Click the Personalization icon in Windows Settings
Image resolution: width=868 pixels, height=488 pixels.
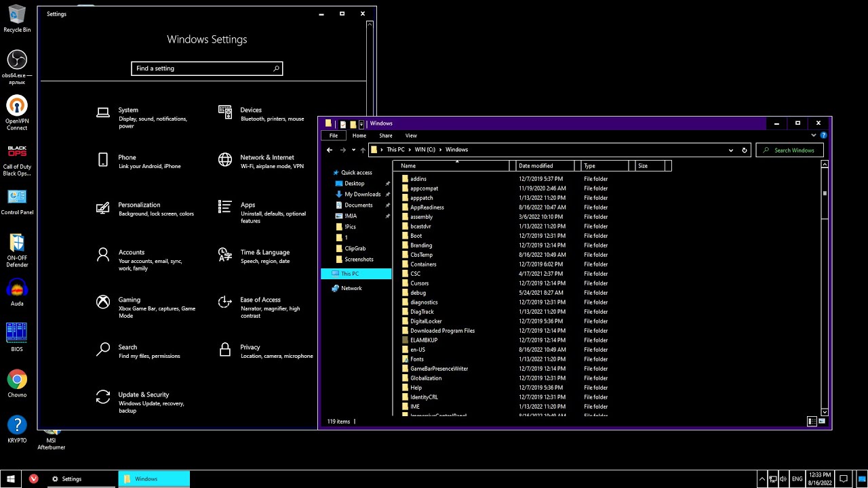[103, 208]
